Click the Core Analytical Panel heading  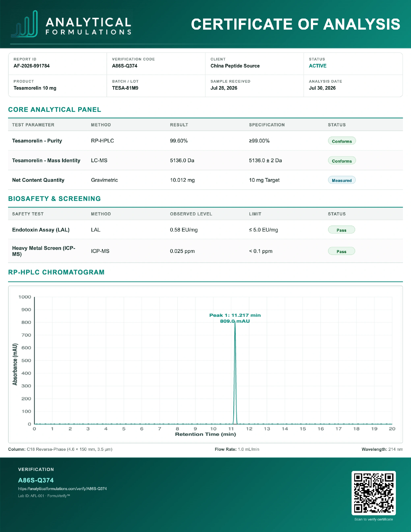point(55,110)
